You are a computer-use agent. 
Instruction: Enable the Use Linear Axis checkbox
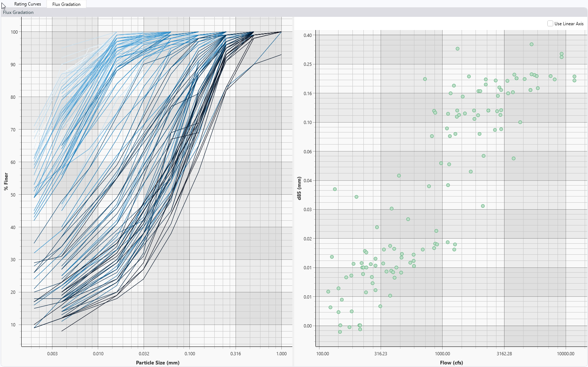[x=550, y=23]
